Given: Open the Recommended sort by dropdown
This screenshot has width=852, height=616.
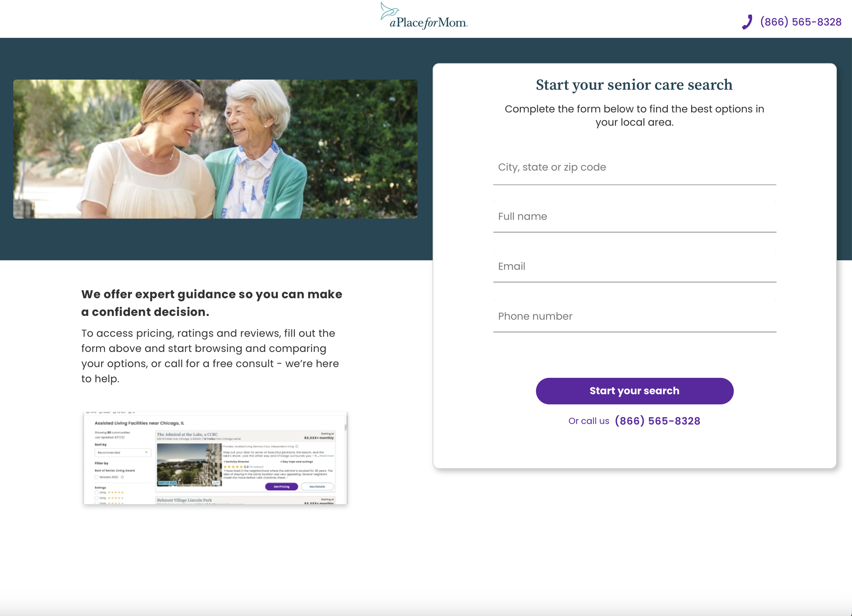Looking at the screenshot, I should click(x=123, y=452).
